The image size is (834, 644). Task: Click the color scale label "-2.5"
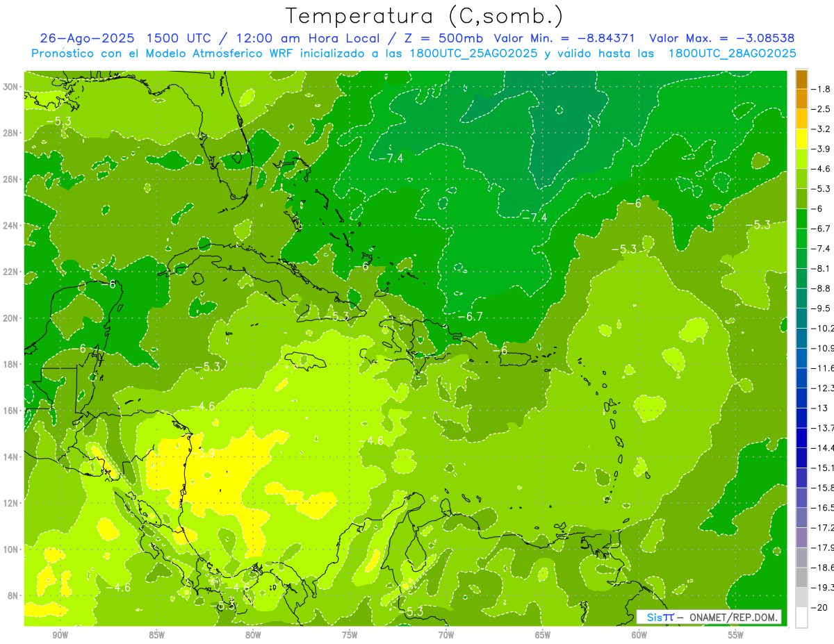(x=821, y=109)
